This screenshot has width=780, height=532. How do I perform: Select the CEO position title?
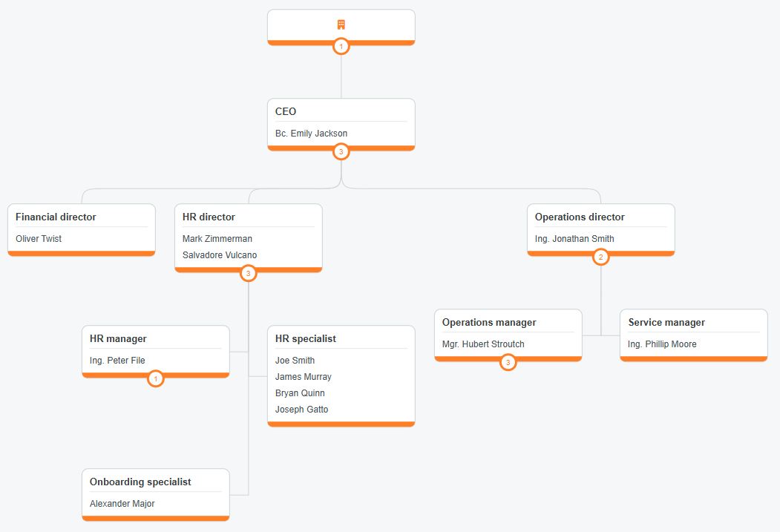(x=286, y=112)
